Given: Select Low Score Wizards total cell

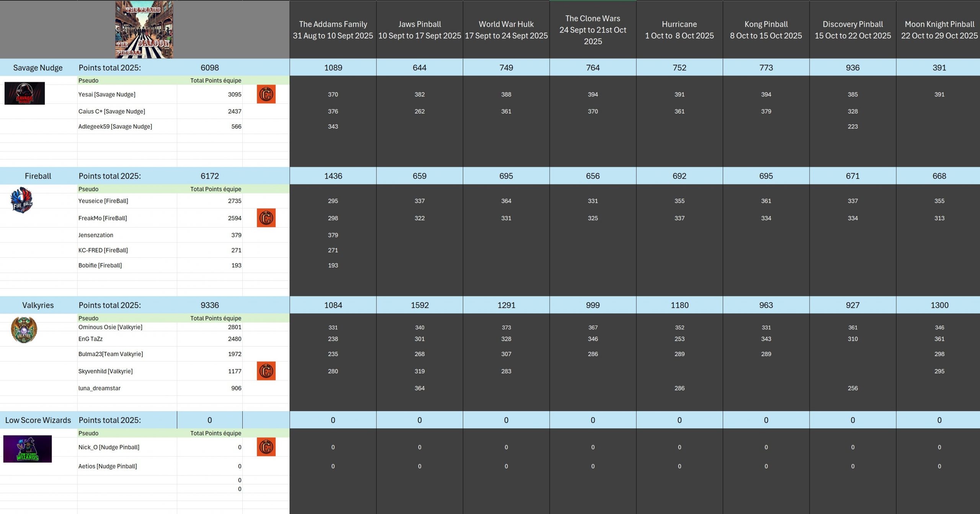Looking at the screenshot, I should point(209,420).
